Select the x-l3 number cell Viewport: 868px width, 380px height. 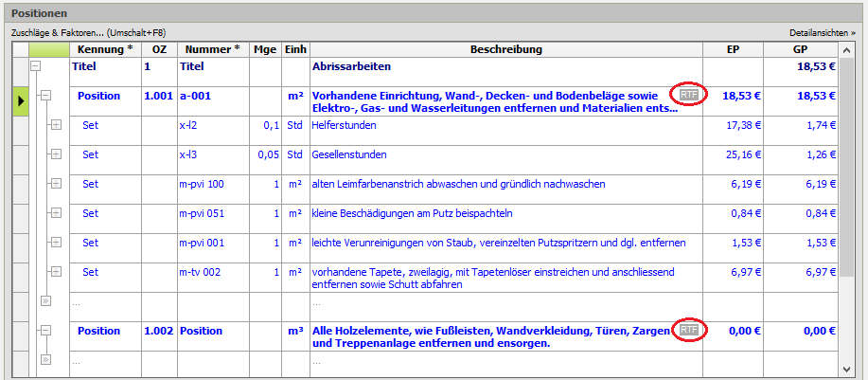pyautogui.click(x=213, y=160)
